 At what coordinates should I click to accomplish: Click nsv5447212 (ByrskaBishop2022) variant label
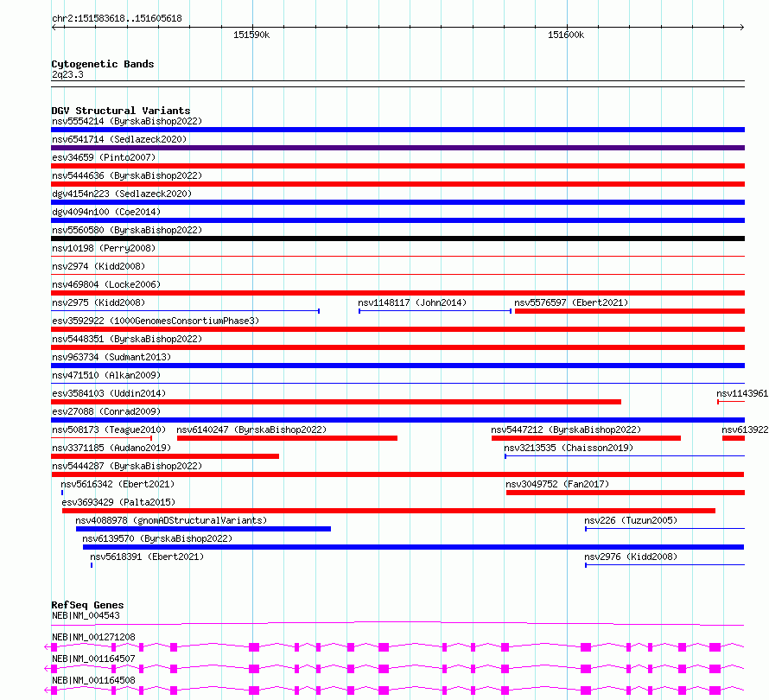(566, 430)
